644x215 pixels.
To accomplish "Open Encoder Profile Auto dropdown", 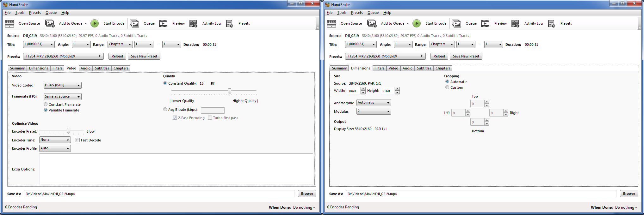I will (55, 148).
